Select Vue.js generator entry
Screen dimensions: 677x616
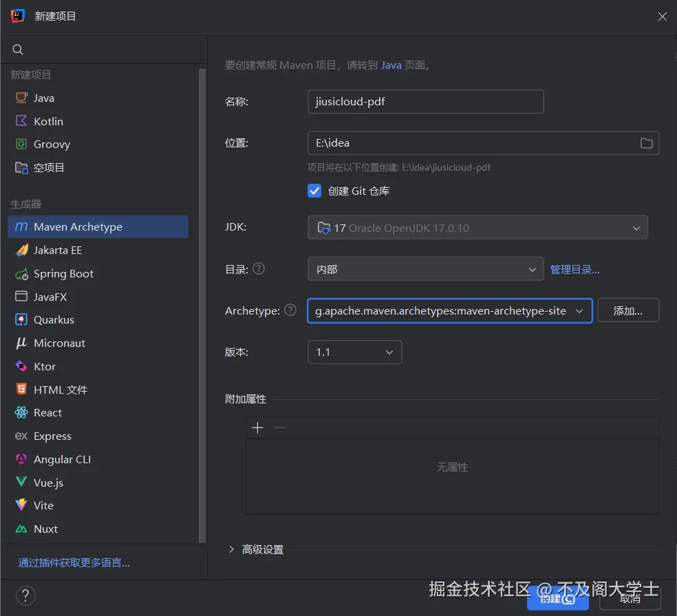pyautogui.click(x=98, y=482)
